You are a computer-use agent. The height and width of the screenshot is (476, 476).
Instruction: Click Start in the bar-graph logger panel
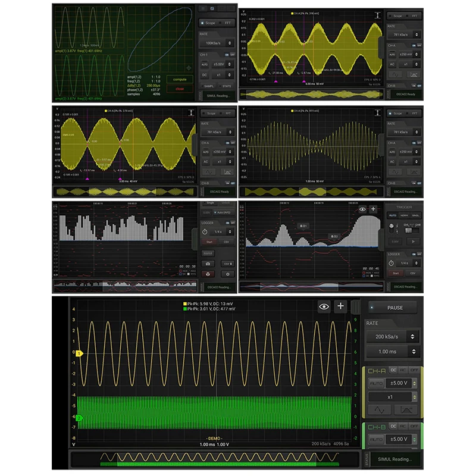coord(209,242)
